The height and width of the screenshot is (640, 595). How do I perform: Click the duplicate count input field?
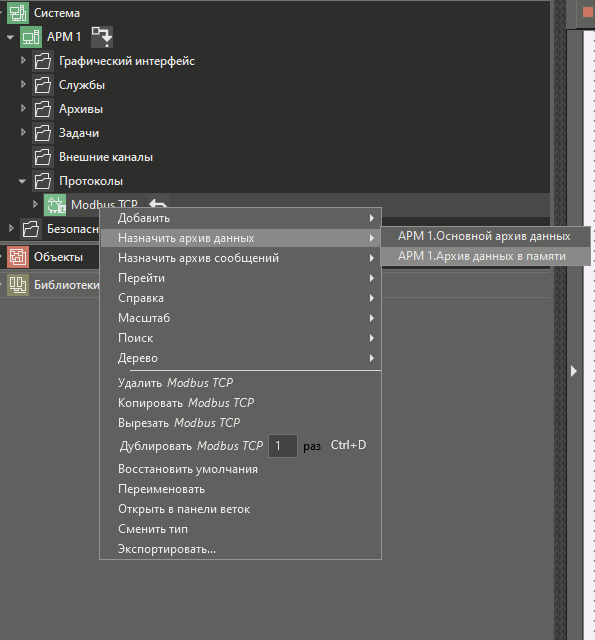[283, 446]
